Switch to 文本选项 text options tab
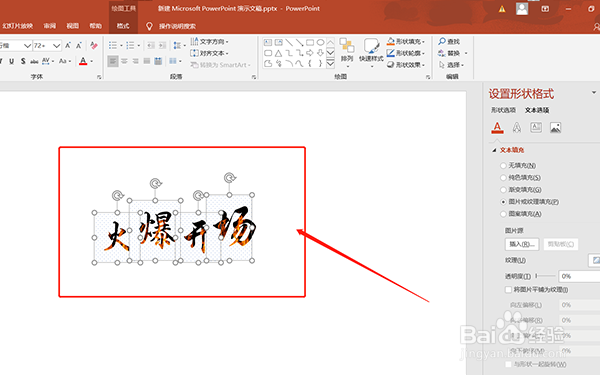The image size is (600, 375). (x=537, y=110)
